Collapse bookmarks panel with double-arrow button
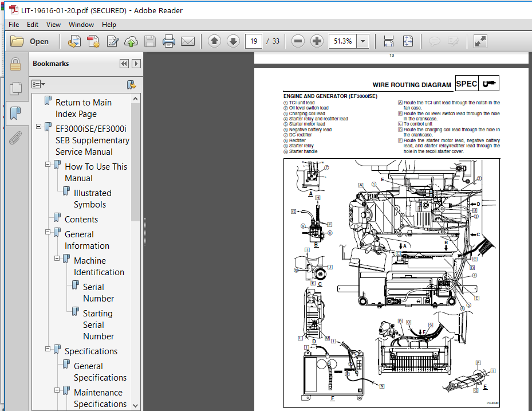Viewport: 532px width, 411px height. click(x=124, y=64)
